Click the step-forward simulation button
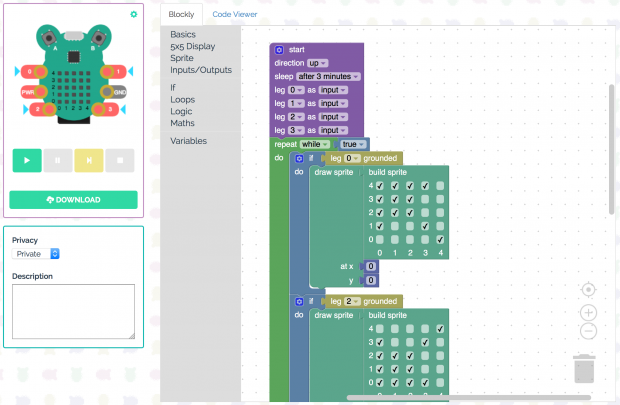 [88, 160]
